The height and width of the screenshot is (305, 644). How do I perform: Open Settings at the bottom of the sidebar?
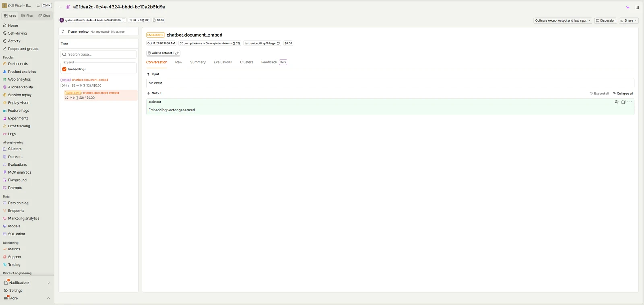click(16, 291)
